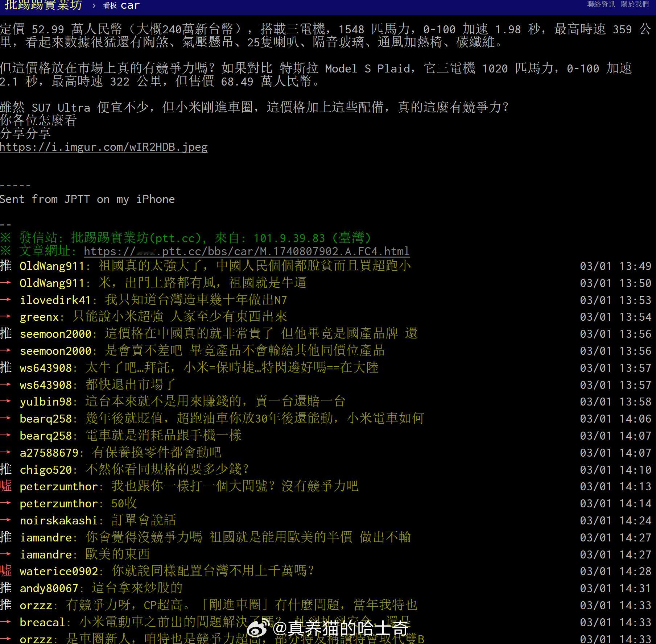The height and width of the screenshot is (644, 656).
Task: Click the comment 我只知道台灣造車幾十年做出N7
Action: point(196,300)
